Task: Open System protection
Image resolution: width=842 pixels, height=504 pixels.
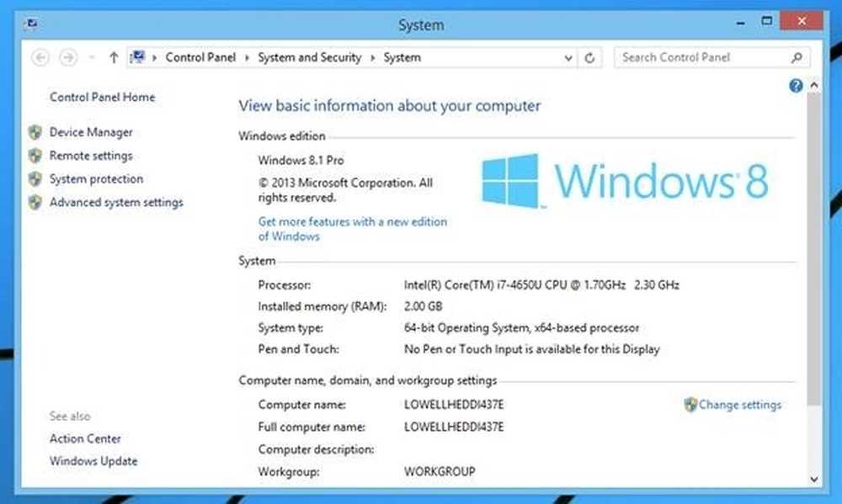Action: click(x=96, y=178)
